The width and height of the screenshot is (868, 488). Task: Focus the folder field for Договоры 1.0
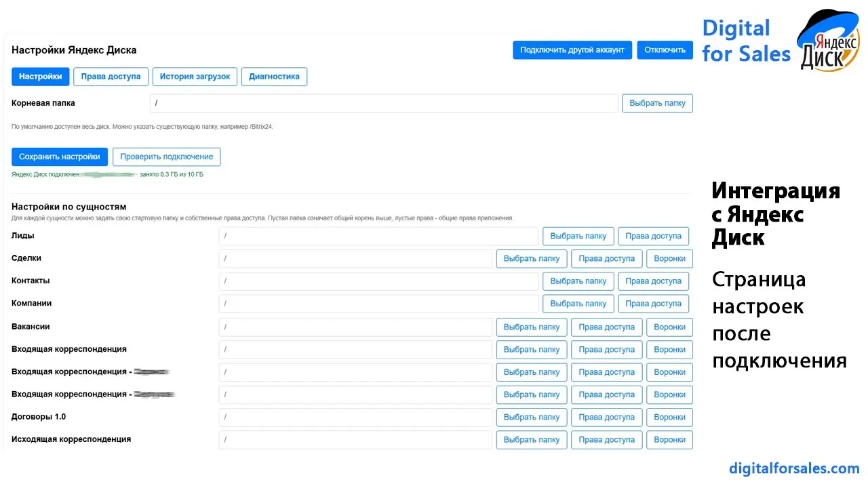click(355, 418)
